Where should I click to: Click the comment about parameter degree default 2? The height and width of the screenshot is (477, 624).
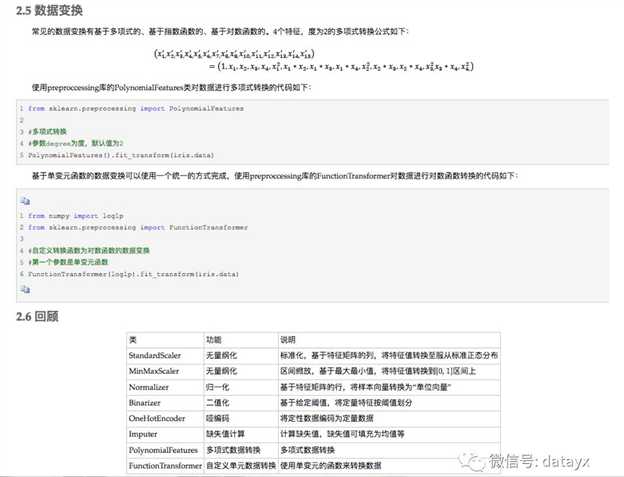coord(76,143)
